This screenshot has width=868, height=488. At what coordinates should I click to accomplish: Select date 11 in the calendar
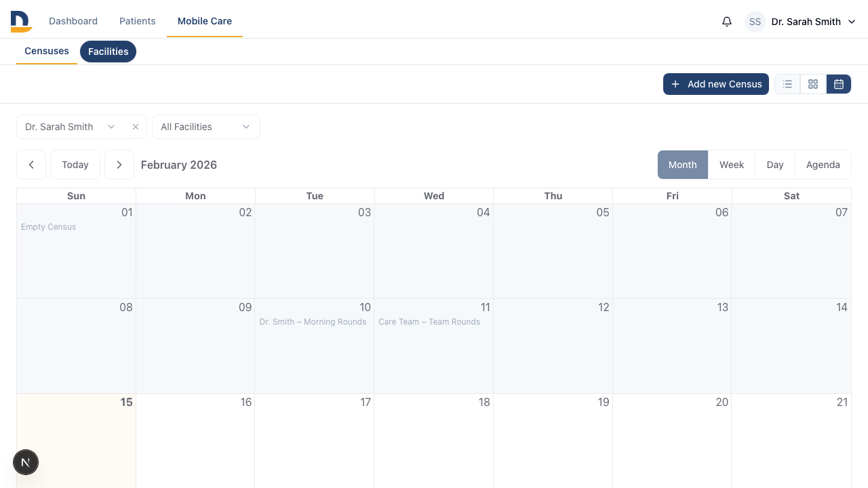click(485, 307)
